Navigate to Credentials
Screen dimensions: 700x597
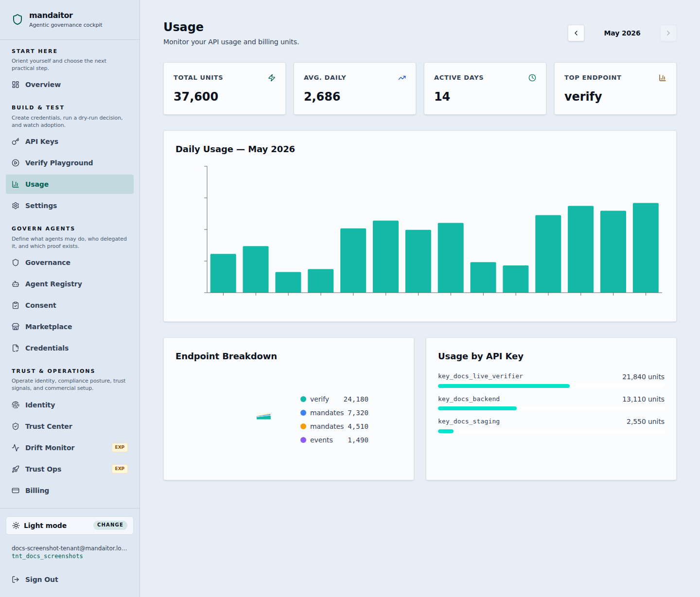tap(70, 348)
